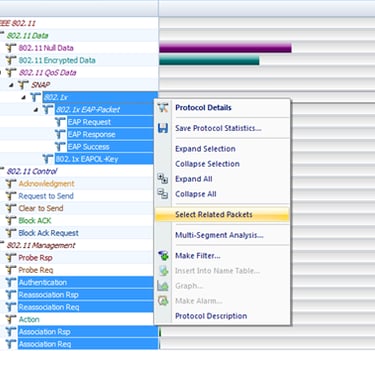
Task: Click protocol icon beside Request to Send
Action: tap(11, 196)
